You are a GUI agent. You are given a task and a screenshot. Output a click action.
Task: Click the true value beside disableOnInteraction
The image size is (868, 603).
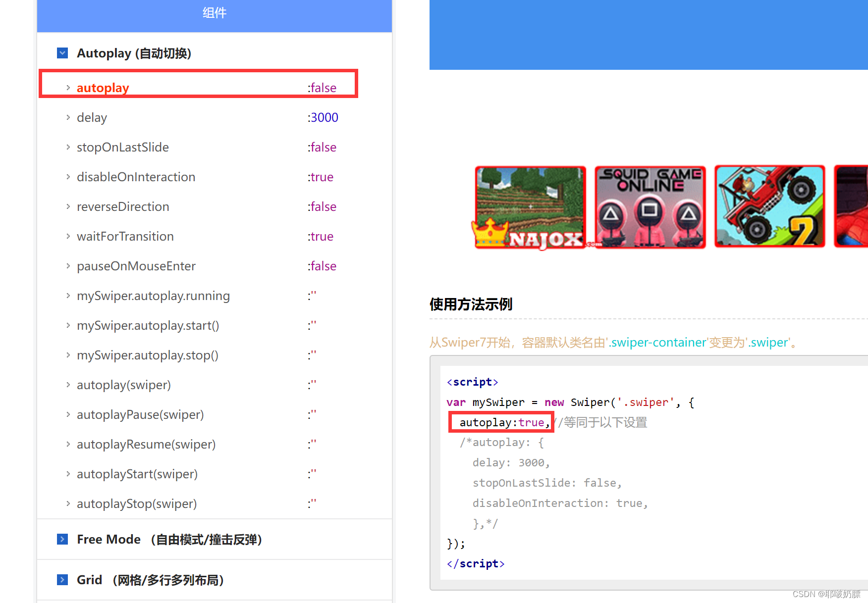click(321, 177)
